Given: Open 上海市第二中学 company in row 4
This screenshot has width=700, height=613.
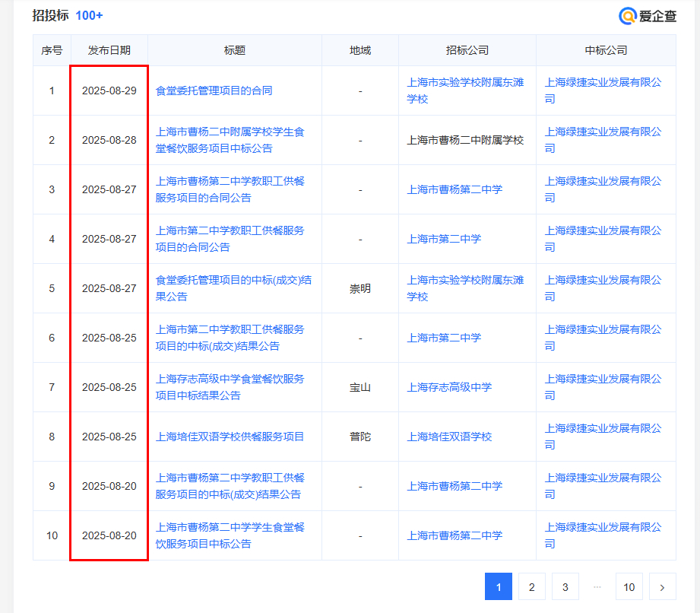Looking at the screenshot, I should coord(444,239).
